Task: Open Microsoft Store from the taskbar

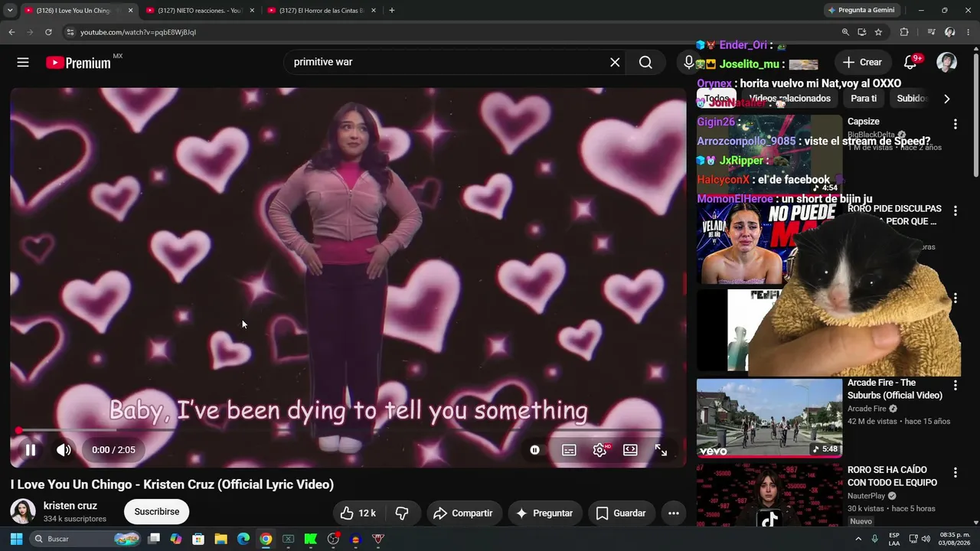Action: pyautogui.click(x=198, y=539)
